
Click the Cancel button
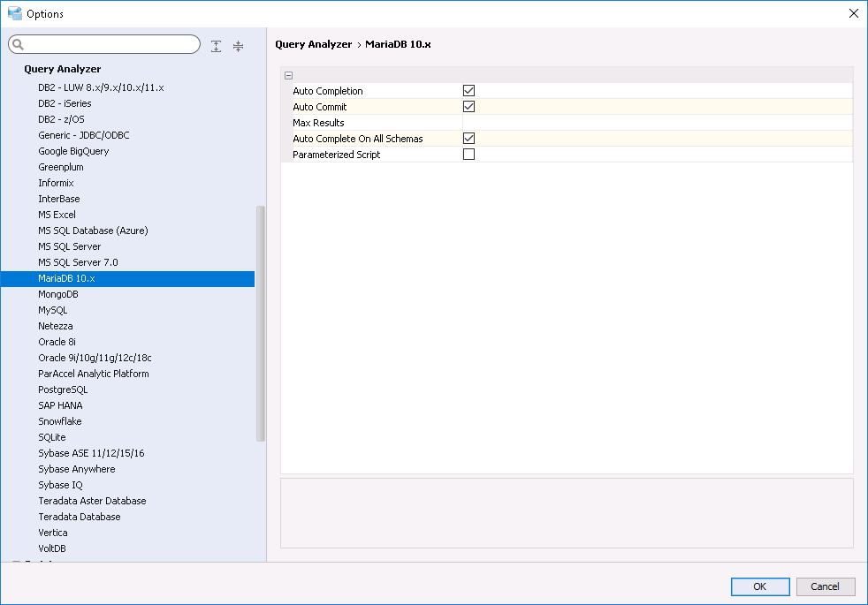(825, 586)
